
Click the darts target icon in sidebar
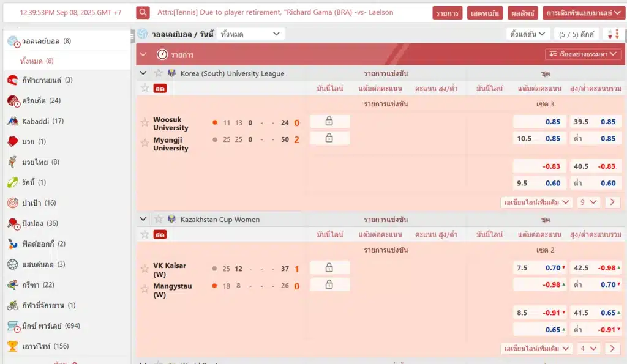click(x=13, y=203)
